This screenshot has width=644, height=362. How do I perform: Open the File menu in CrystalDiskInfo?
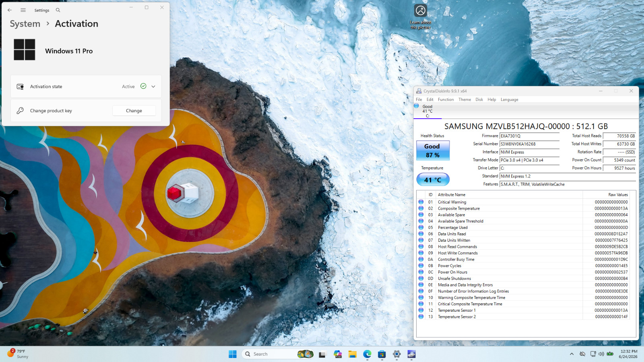coord(419,100)
